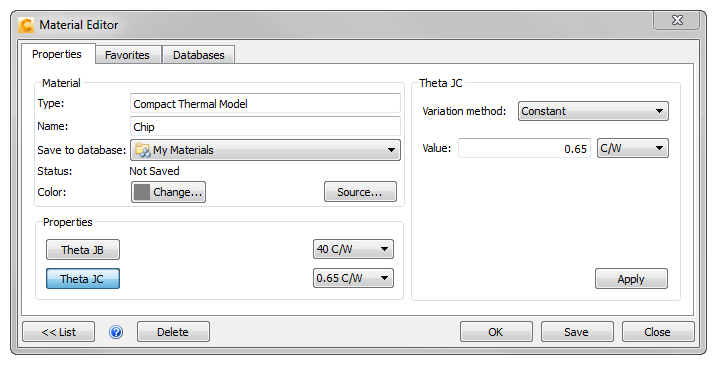This screenshot has width=717, height=365.
Task: Click the Value field showing 0.65
Action: 524,149
